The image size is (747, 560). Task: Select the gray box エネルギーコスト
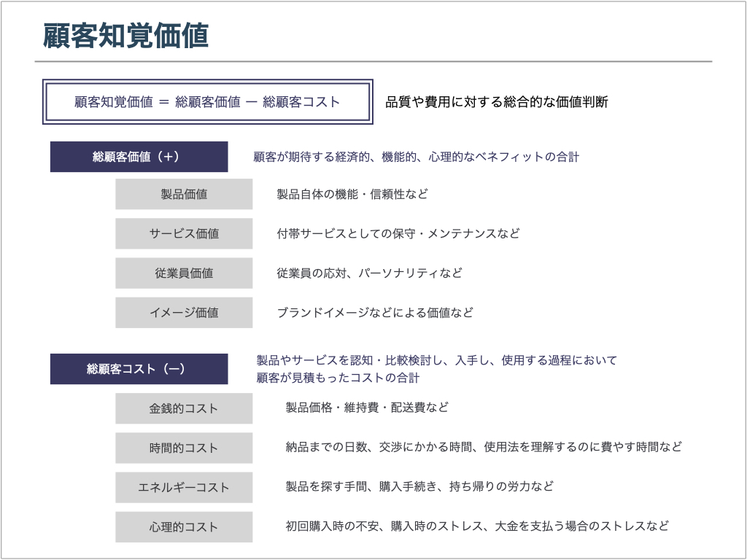coord(184,487)
